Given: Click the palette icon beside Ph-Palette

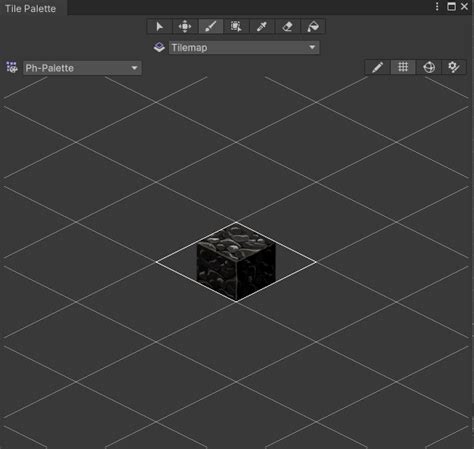Looking at the screenshot, I should [x=12, y=67].
